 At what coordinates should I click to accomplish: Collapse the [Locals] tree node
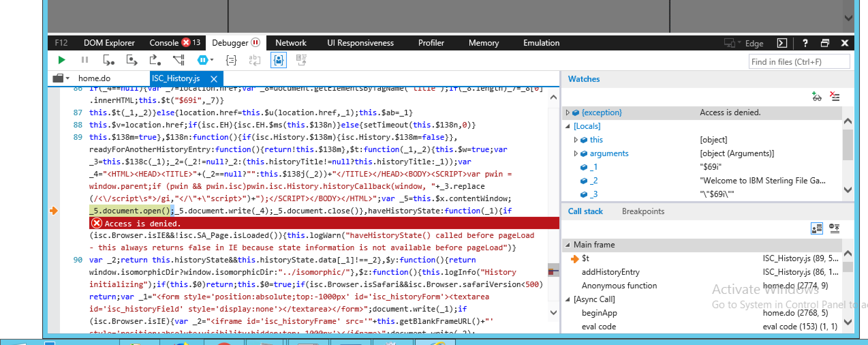[568, 126]
